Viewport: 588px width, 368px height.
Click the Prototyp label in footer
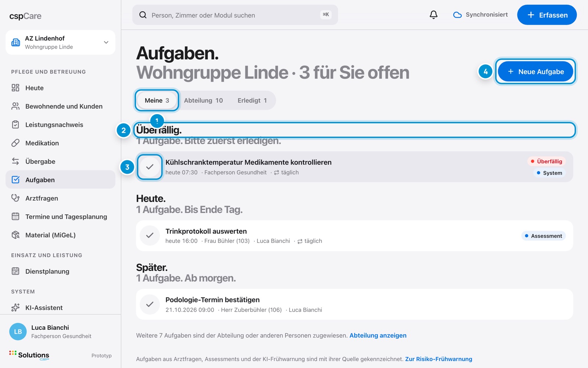pos(101,355)
